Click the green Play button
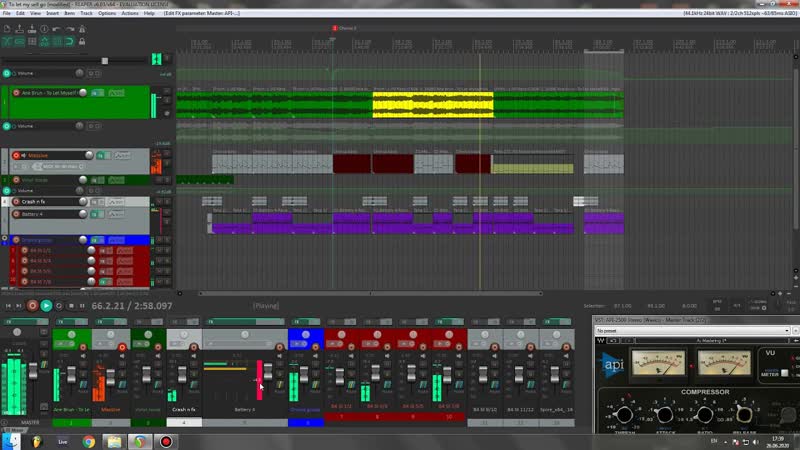 coord(46,306)
